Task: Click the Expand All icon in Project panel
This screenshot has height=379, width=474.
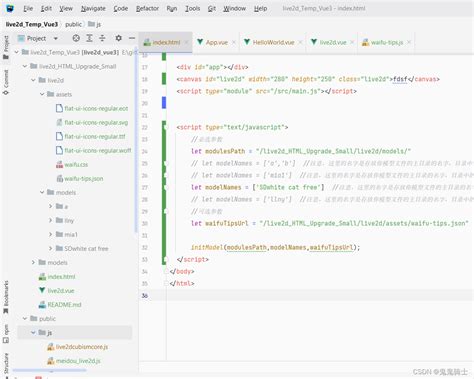Action: pos(89,38)
